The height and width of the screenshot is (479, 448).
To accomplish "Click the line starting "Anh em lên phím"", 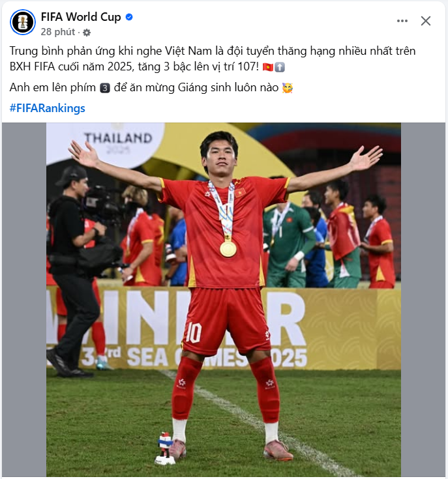I will click(151, 88).
